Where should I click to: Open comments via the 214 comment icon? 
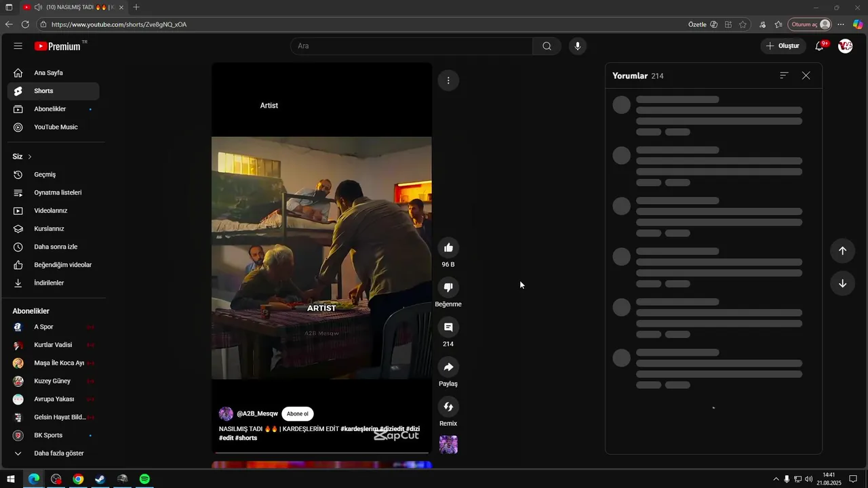(x=448, y=327)
